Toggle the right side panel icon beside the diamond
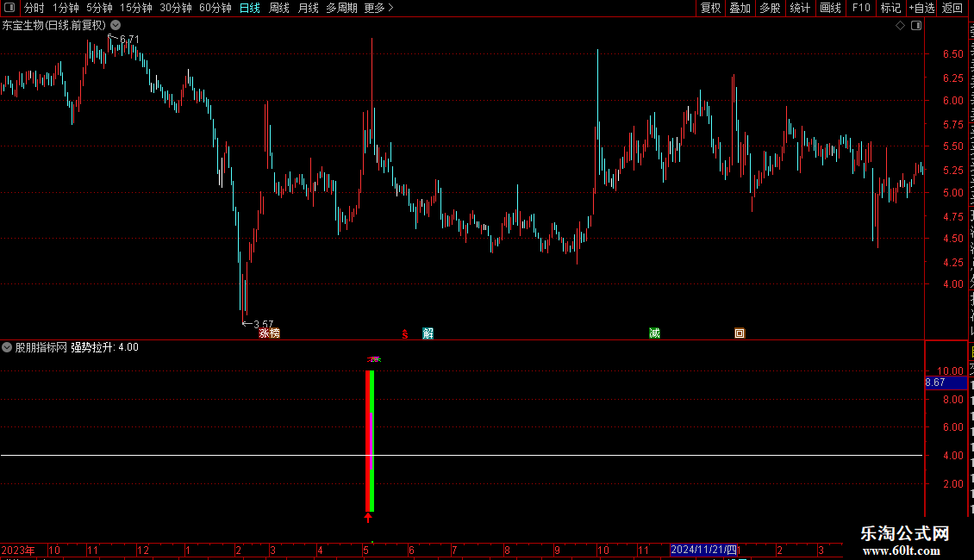Viewport: 974px width, 560px height. (x=916, y=26)
